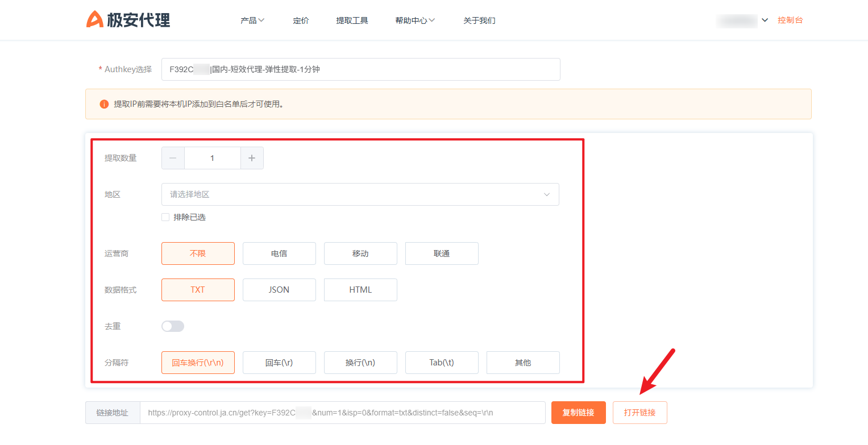Open the 定价 page
The width and height of the screenshot is (868, 445).
[301, 20]
